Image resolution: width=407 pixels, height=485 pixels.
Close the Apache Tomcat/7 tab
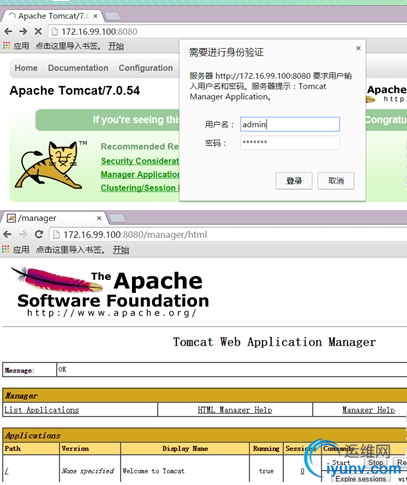[x=96, y=16]
